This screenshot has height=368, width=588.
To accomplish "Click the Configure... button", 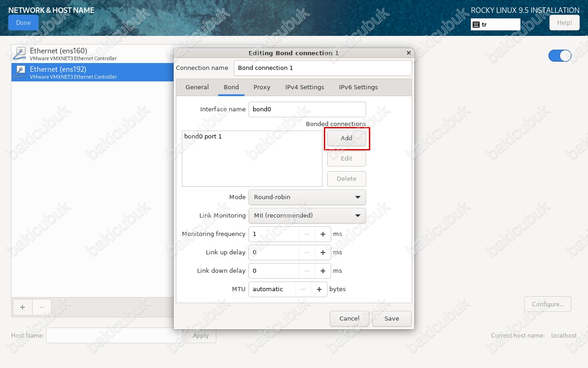I will tap(548, 304).
